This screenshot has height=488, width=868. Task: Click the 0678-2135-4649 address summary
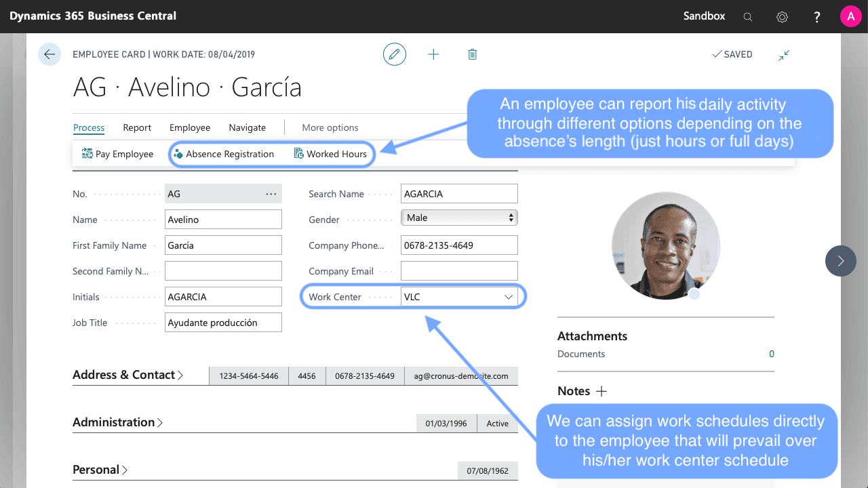[365, 376]
